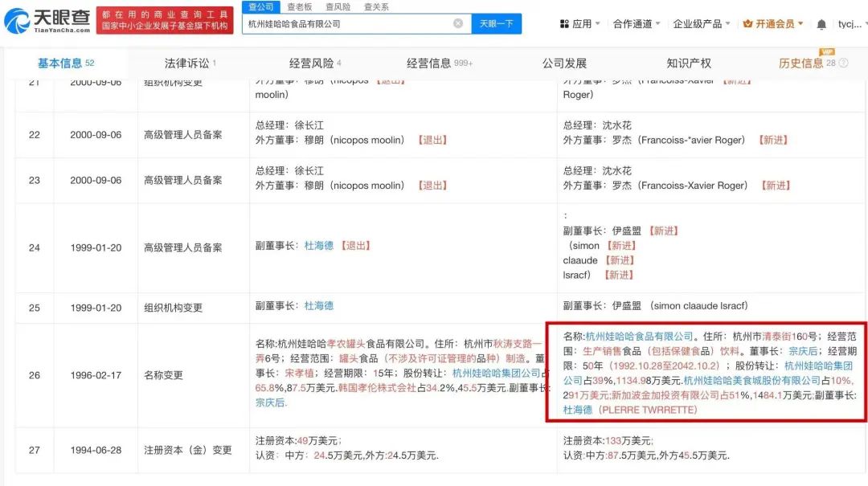Open 杜海德 link in row 25
This screenshot has width=868, height=486.
pos(319,305)
